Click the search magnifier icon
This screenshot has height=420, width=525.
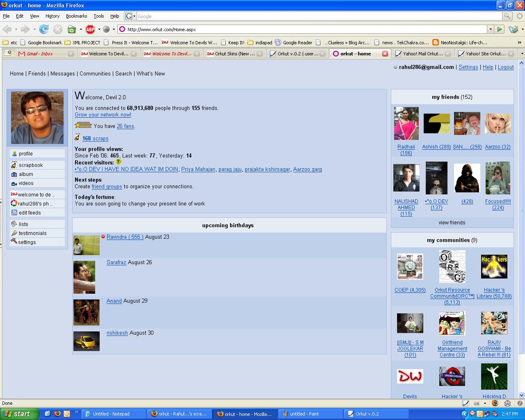click(x=507, y=16)
